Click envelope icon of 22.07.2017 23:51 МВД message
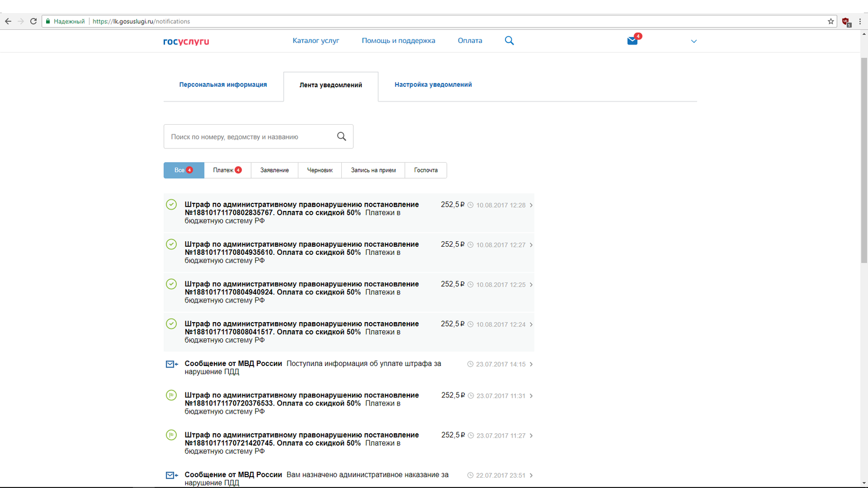This screenshot has width=868, height=488. [171, 476]
